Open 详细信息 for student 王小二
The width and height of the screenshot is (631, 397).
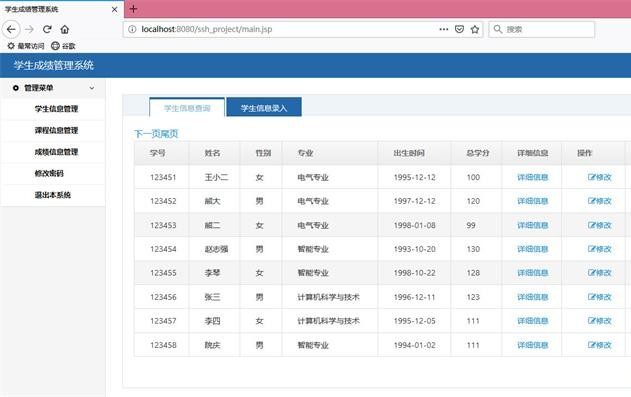pos(532,177)
